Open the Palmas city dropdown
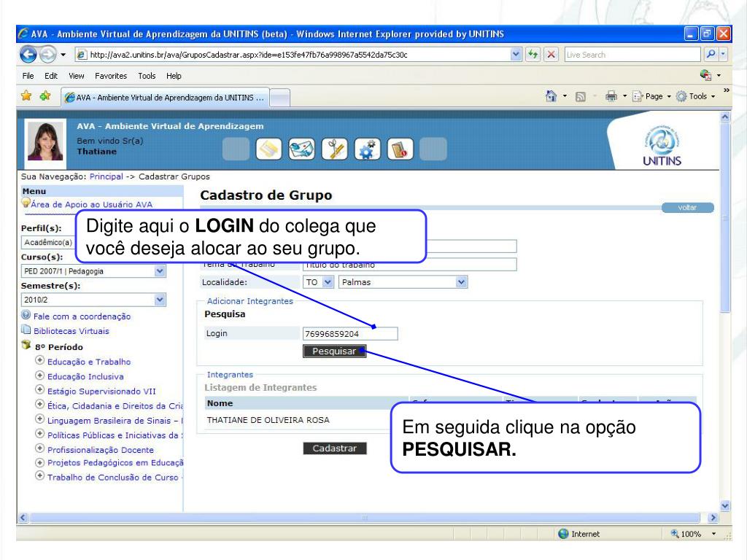 (461, 282)
